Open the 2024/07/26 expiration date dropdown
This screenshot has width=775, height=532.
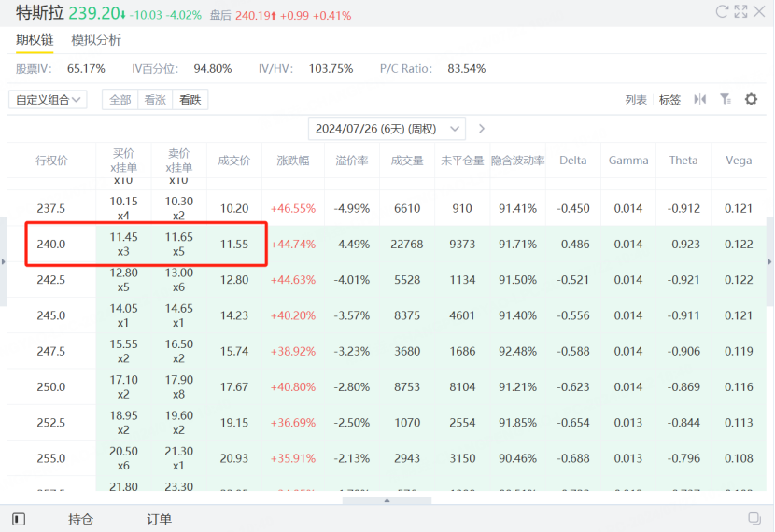pyautogui.click(x=387, y=129)
